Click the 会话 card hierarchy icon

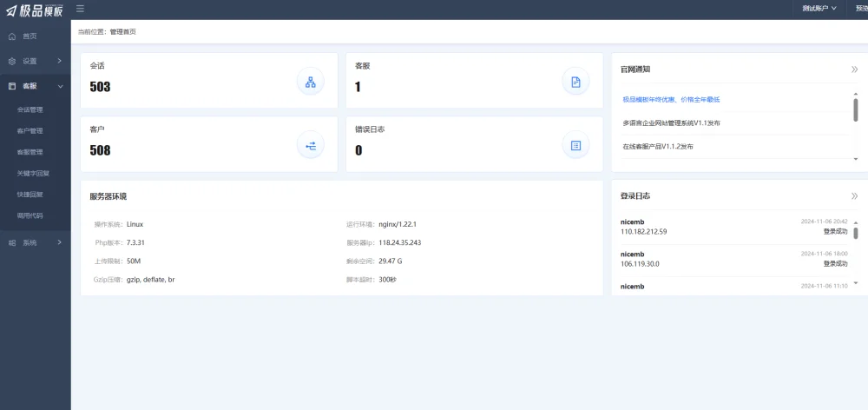coord(311,82)
